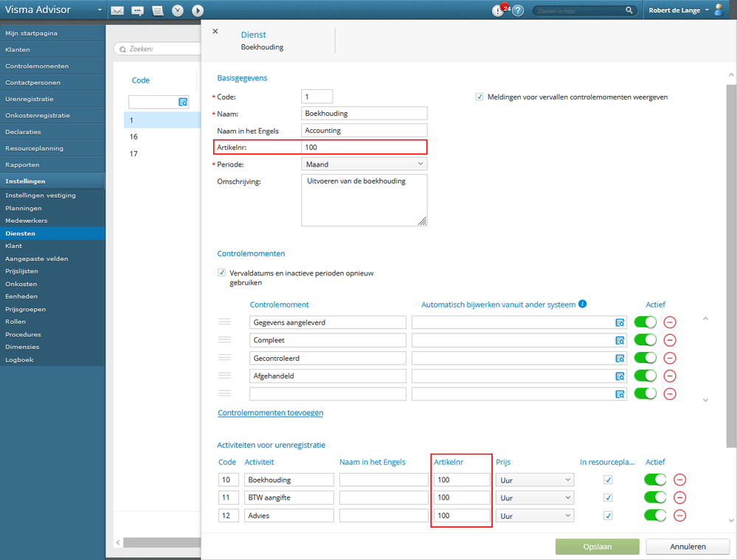Click the Omschrijving textarea resize grip
The height and width of the screenshot is (560, 737).
pos(422,221)
